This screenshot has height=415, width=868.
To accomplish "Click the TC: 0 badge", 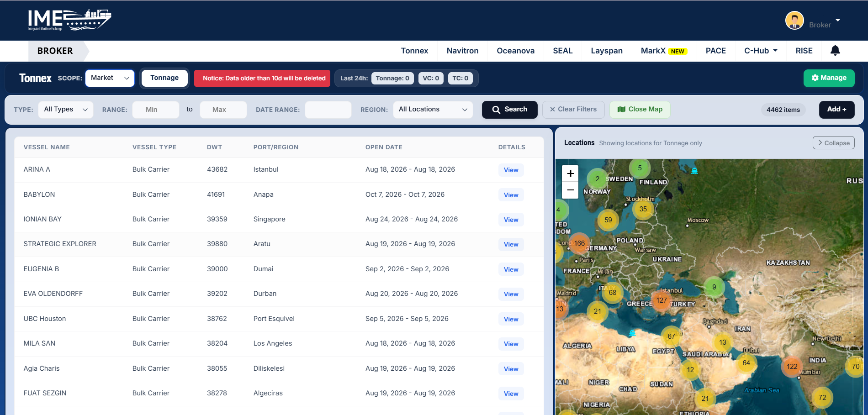I will coord(460,78).
